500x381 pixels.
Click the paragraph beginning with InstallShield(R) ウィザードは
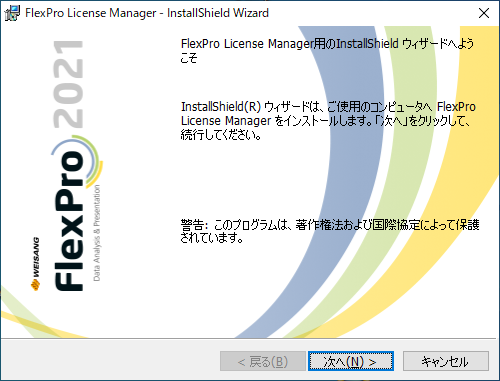(x=328, y=121)
